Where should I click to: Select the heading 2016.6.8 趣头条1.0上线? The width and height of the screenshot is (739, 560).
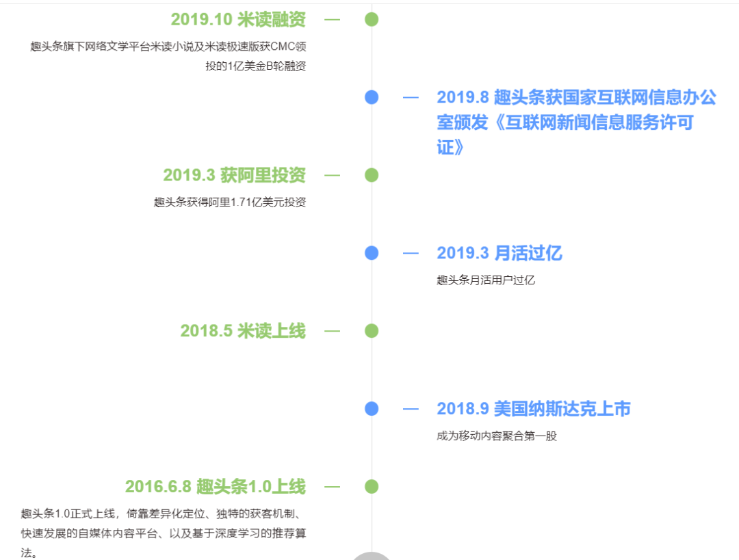pyautogui.click(x=216, y=487)
